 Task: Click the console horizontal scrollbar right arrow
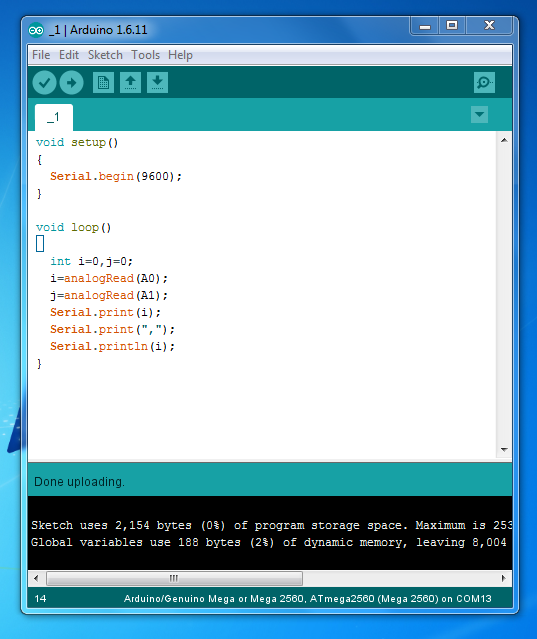click(504, 578)
